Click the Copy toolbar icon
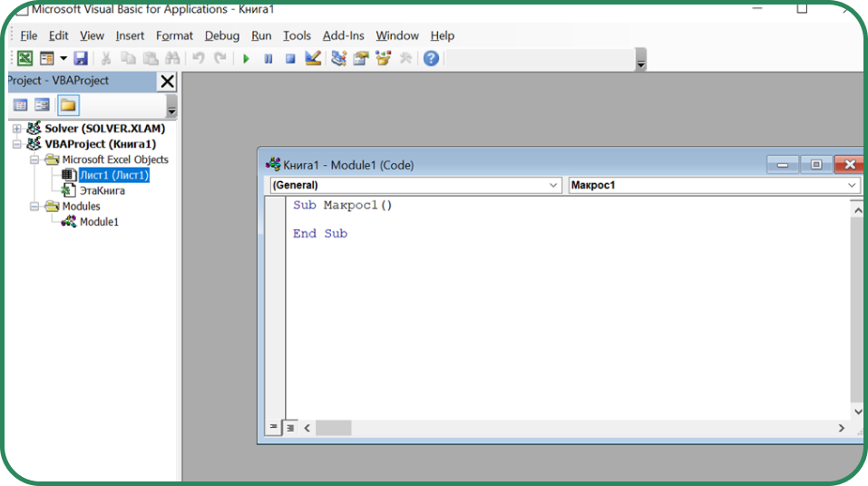This screenshot has height=486, width=868. pyautogui.click(x=129, y=58)
